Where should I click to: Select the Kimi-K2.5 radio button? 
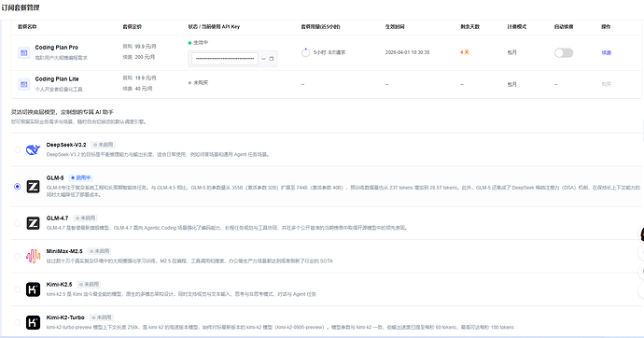[17, 289]
